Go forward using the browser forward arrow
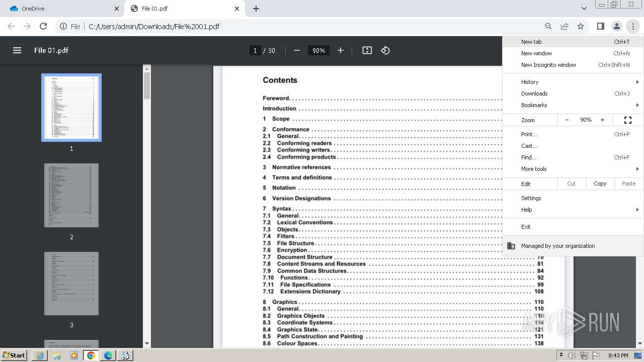The height and width of the screenshot is (362, 644). click(x=27, y=26)
